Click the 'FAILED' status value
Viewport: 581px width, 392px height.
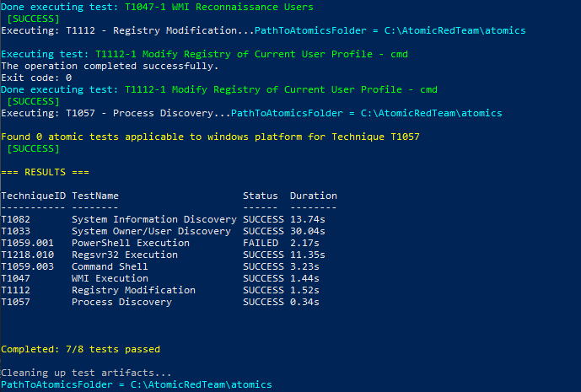click(x=261, y=243)
